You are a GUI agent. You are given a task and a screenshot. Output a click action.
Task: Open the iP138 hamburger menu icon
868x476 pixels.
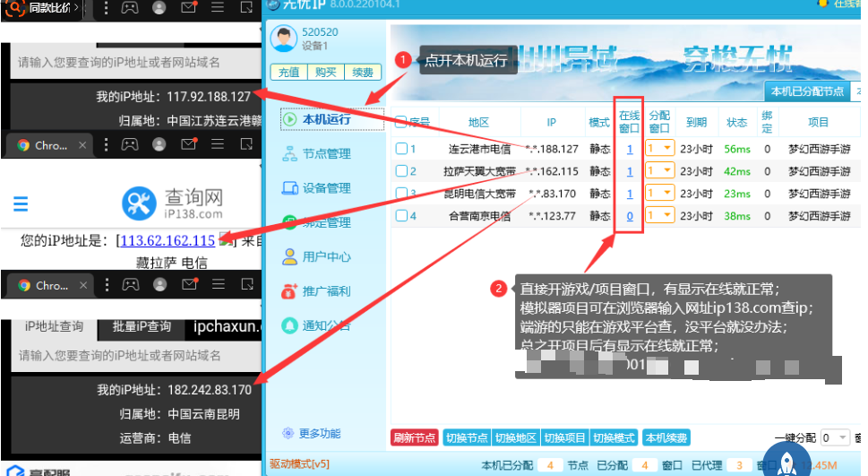(x=21, y=203)
